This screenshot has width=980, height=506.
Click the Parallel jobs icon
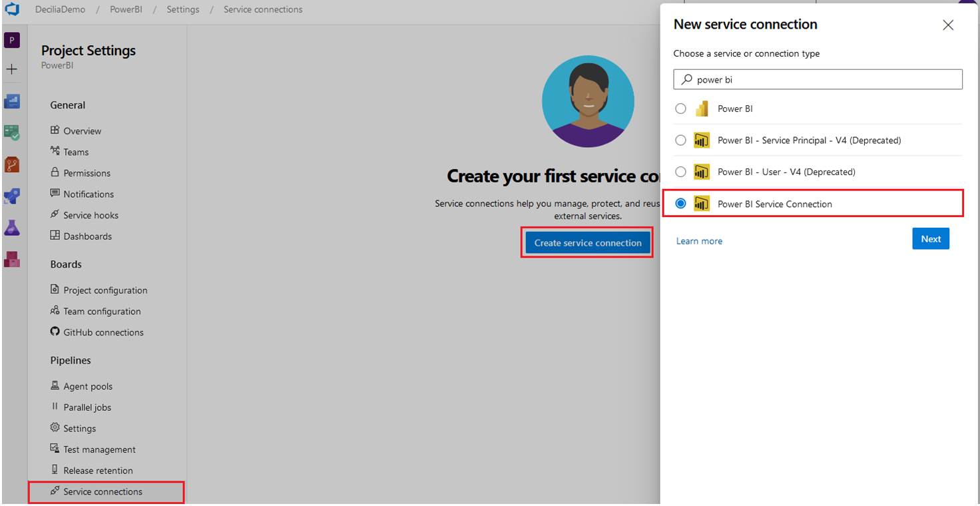(x=55, y=406)
